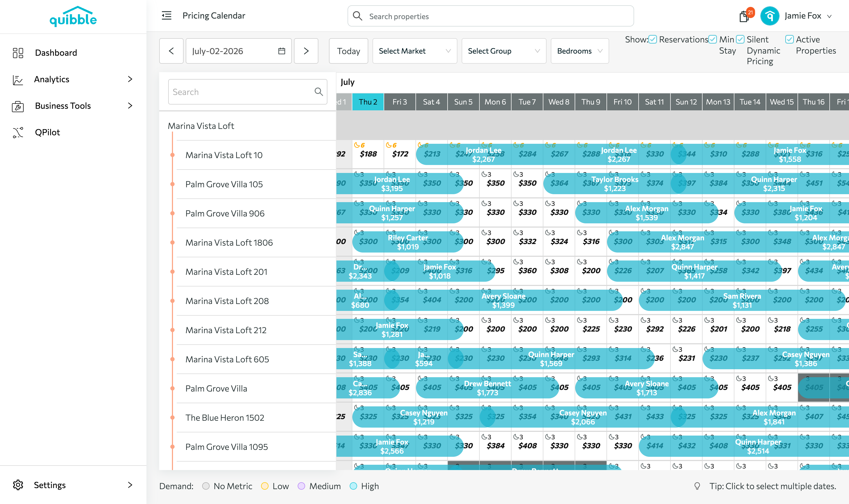Click min stay moon icon on Thu 9 for Marina Vista Loft 201

[580, 262]
